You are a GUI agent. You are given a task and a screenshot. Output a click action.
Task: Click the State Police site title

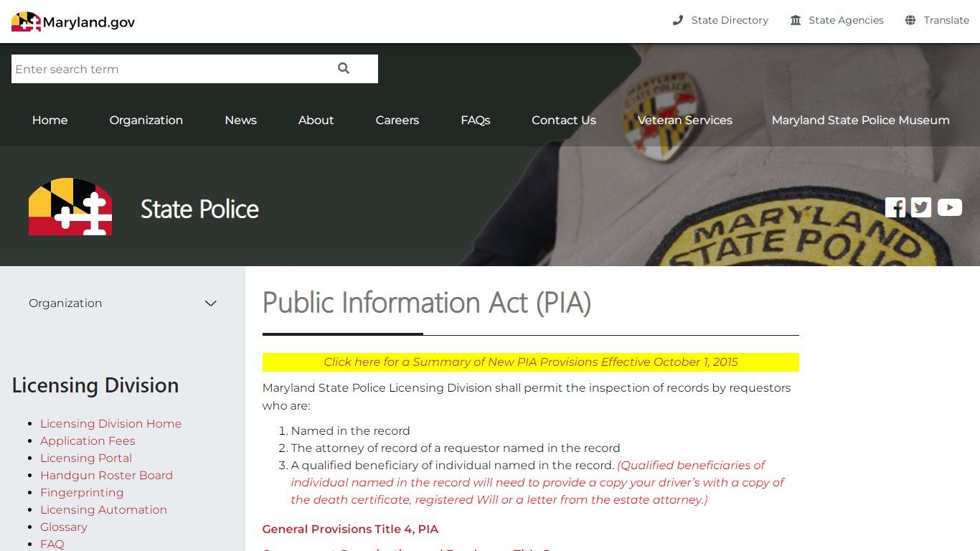(x=199, y=209)
